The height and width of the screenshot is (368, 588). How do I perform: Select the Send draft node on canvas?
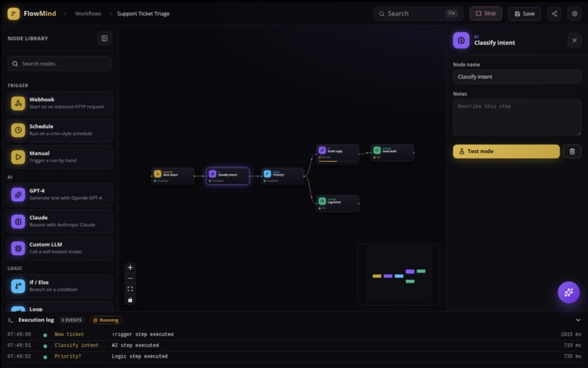coord(392,152)
